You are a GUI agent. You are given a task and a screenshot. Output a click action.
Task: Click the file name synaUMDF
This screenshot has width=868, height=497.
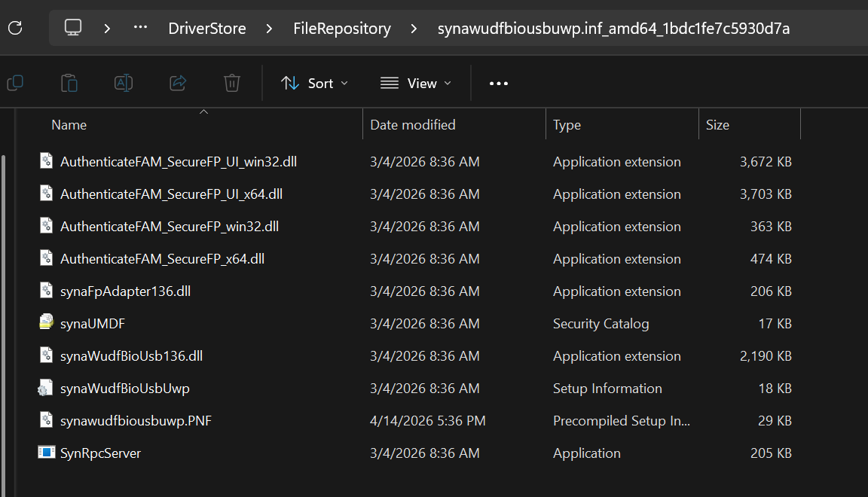coord(93,324)
